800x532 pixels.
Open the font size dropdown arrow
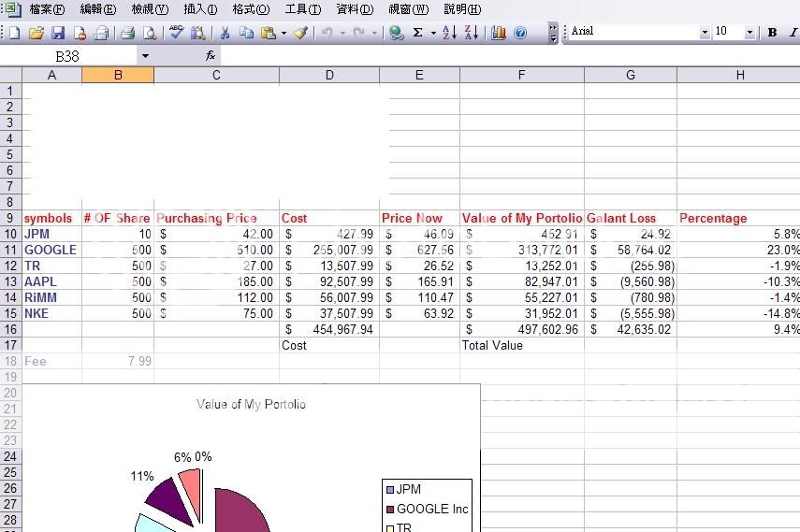coord(749,33)
